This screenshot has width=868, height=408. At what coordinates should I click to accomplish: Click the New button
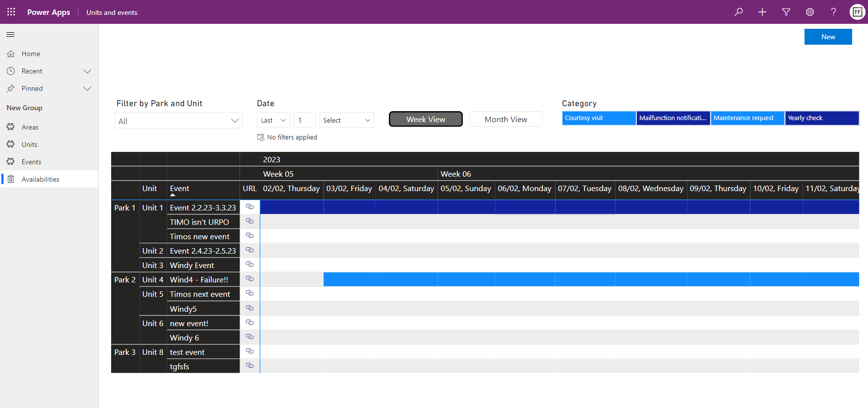(x=828, y=37)
